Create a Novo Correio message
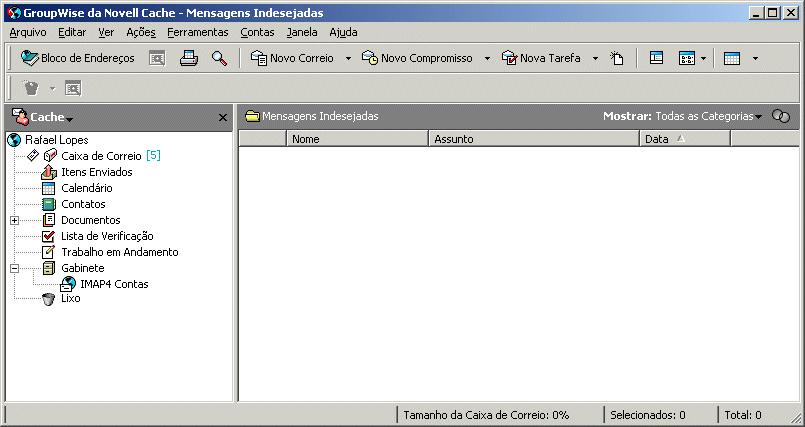805x427 pixels. pos(292,58)
